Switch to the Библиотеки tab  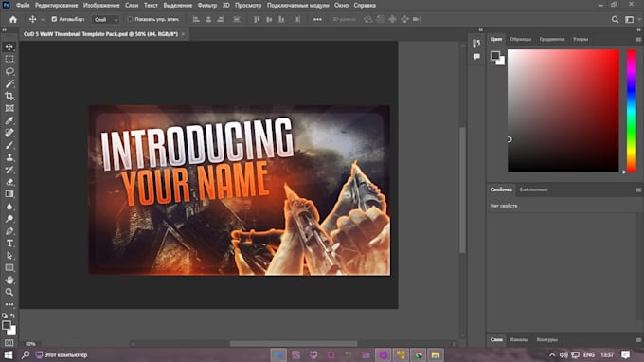pos(533,190)
